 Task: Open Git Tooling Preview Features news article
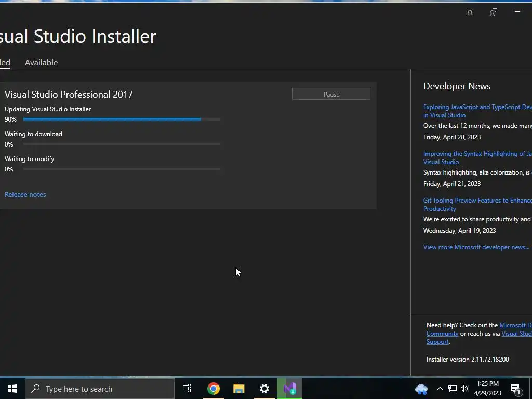coord(477,205)
